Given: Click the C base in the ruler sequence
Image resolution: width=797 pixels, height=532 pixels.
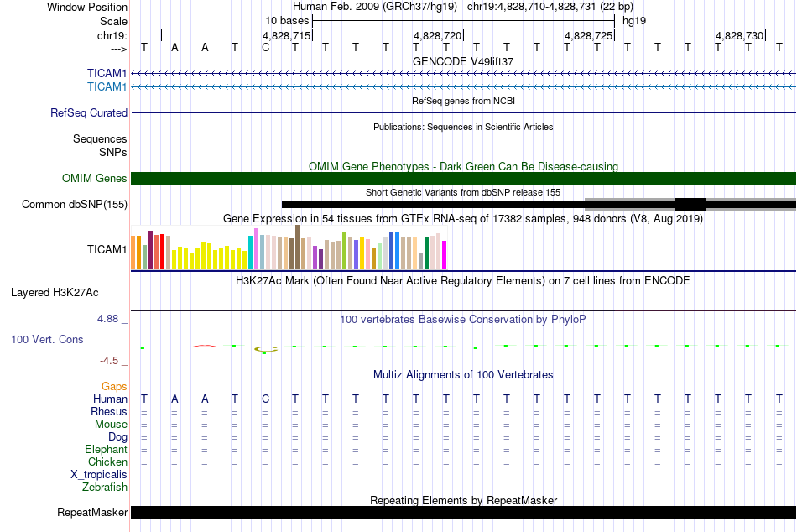Looking at the screenshot, I should coord(265,48).
